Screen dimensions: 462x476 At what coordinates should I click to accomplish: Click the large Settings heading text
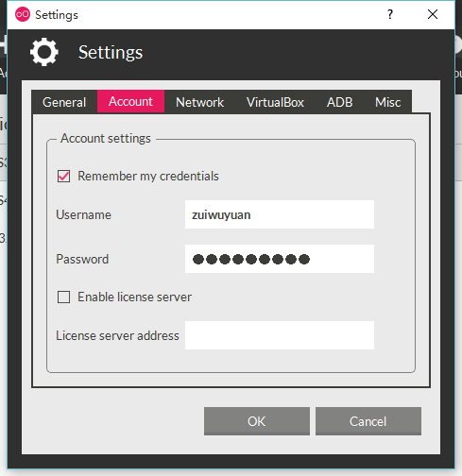coord(111,52)
